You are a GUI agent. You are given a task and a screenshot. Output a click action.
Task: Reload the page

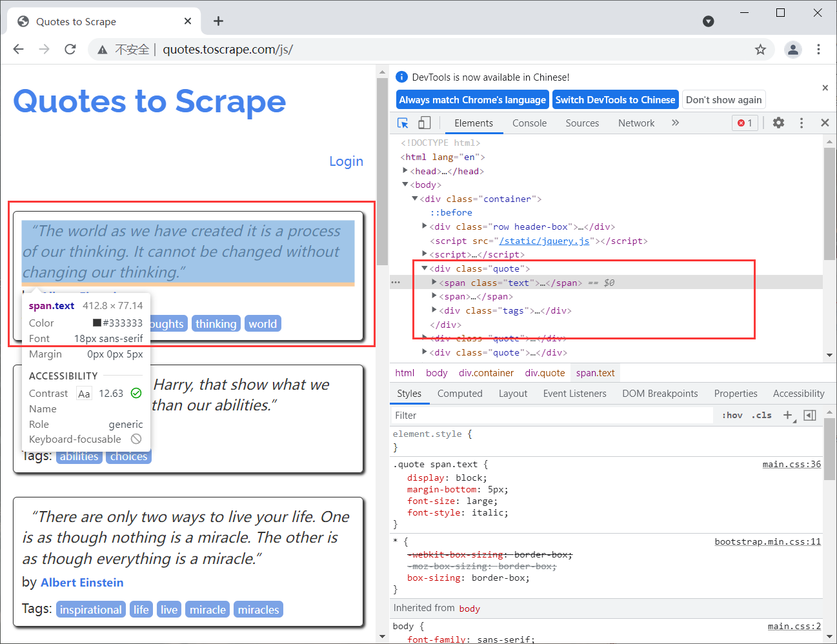(70, 50)
